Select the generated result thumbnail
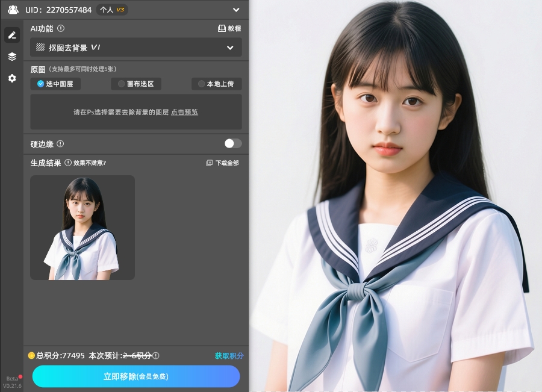This screenshot has width=542, height=392. (x=83, y=228)
